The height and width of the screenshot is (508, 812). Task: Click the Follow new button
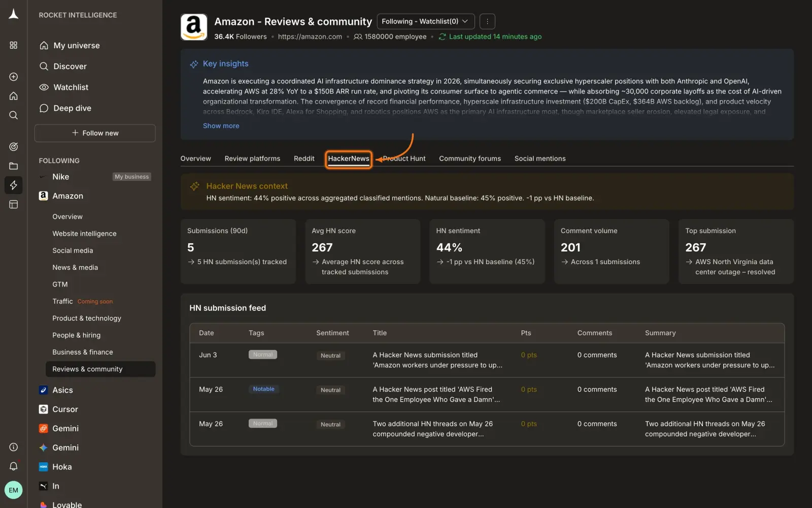[95, 133]
